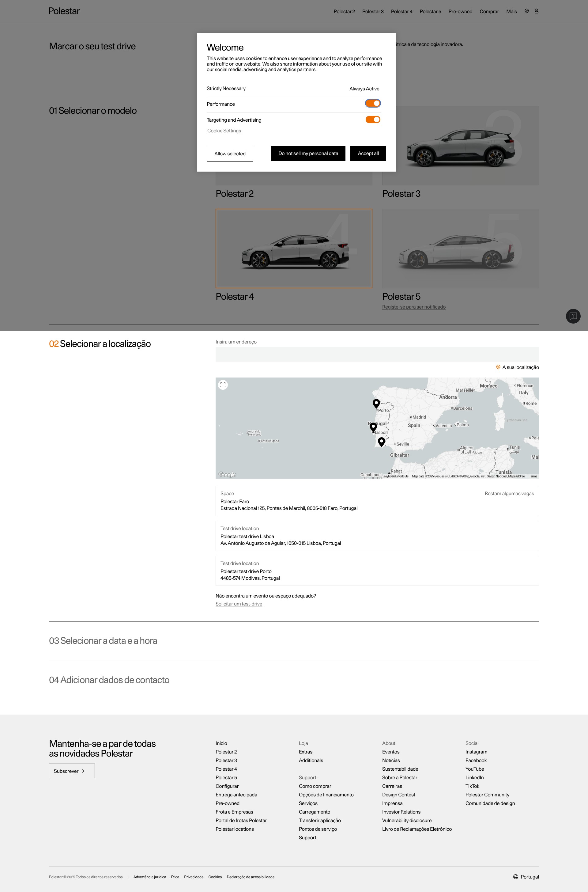
Task: Open Opções de financiamento footer link
Action: click(x=326, y=795)
